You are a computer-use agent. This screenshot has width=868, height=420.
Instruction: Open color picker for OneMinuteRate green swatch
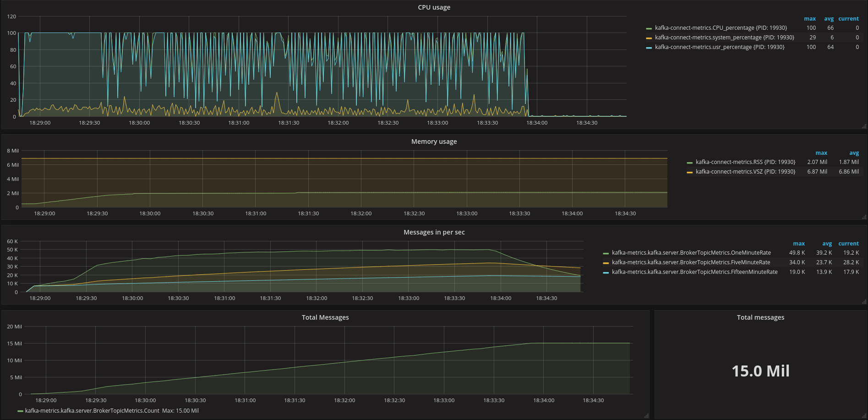point(606,253)
